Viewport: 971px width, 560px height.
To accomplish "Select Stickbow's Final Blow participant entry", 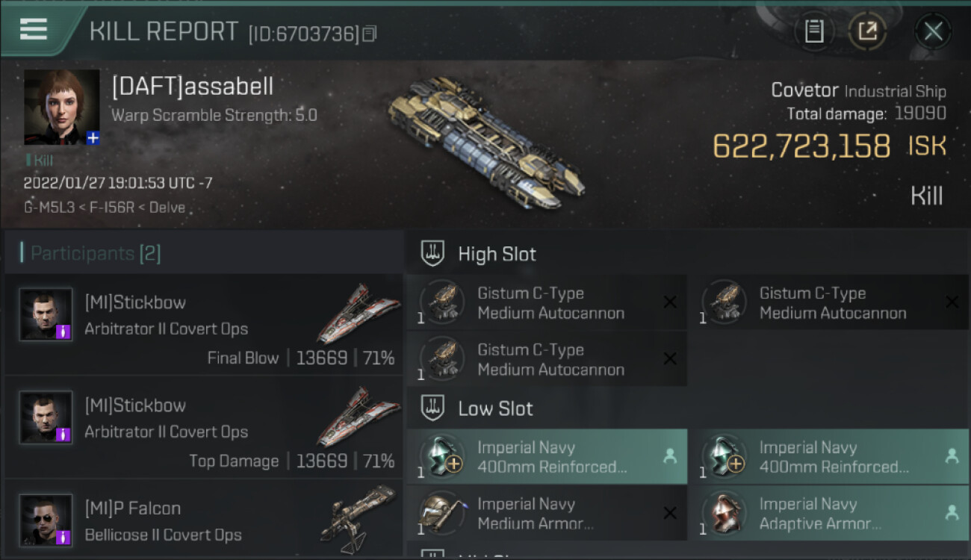I will coord(203,324).
